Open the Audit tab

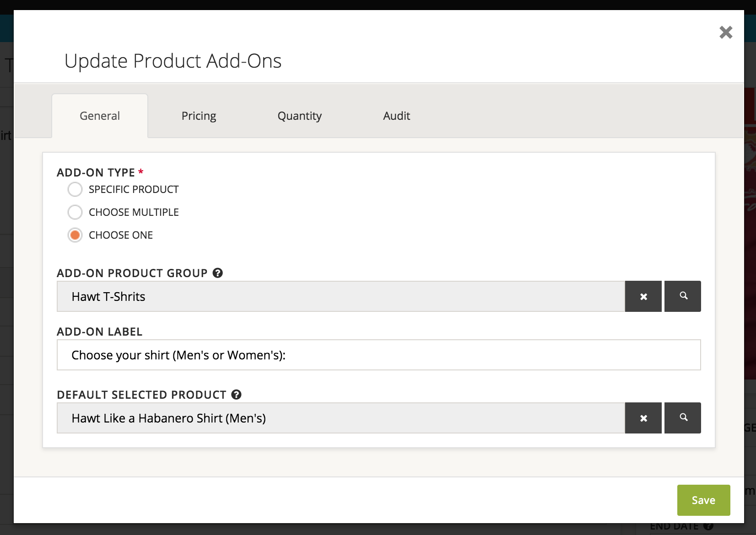point(396,116)
